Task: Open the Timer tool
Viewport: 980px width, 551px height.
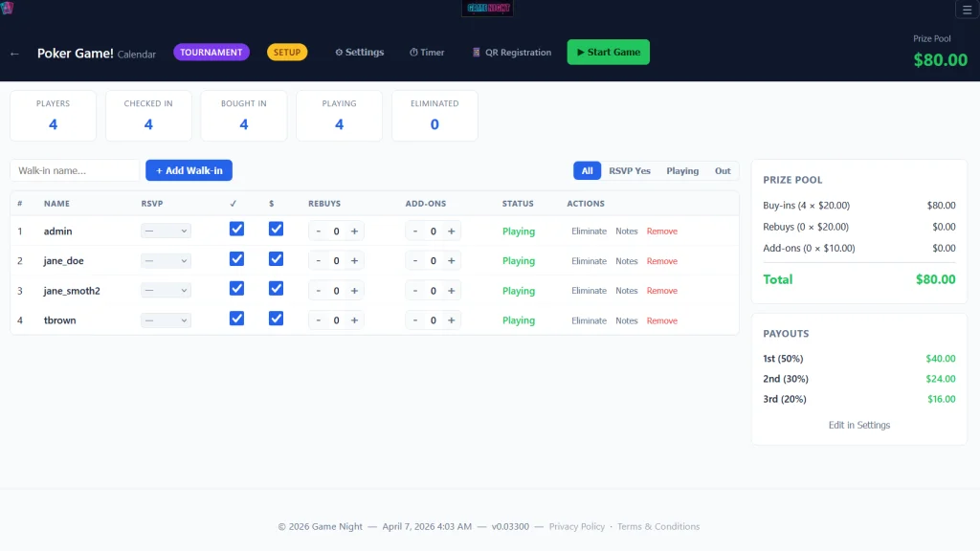Action: 427,53
